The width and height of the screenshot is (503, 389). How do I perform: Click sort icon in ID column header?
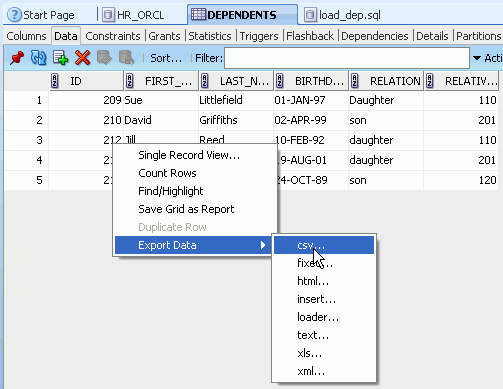55,81
